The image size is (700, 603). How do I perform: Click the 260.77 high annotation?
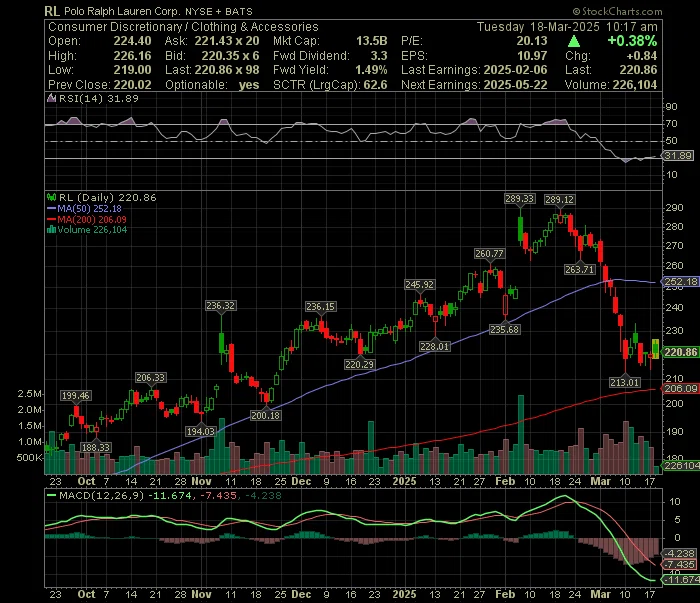[489, 254]
